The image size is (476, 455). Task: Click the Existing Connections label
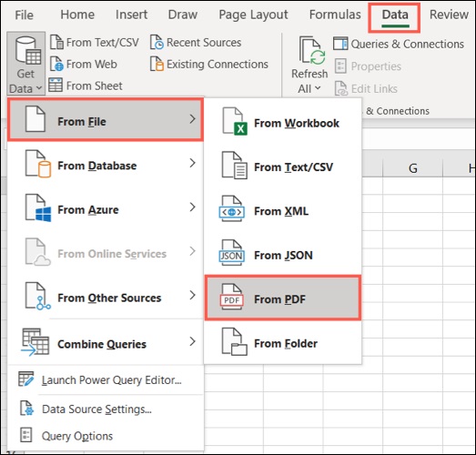218,65
